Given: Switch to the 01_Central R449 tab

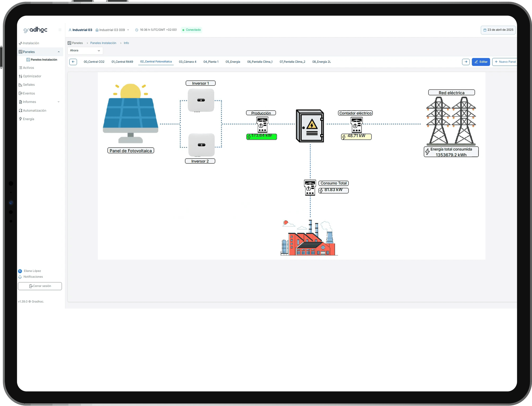Looking at the screenshot, I should tap(122, 62).
